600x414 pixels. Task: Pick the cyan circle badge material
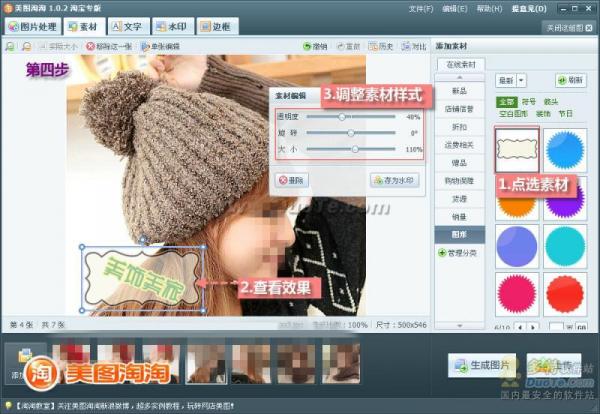point(565,244)
